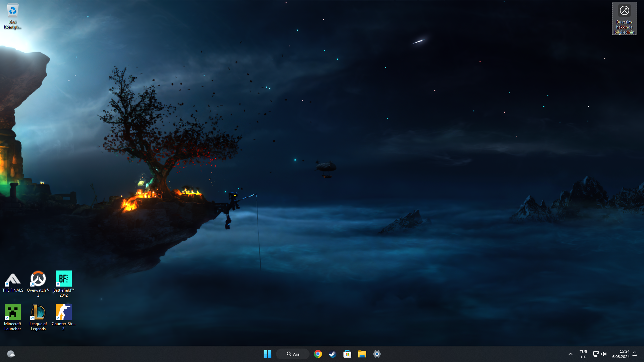
Task: Click 'Bu resim hakkında bilgi edinin' icon
Action: (x=624, y=18)
